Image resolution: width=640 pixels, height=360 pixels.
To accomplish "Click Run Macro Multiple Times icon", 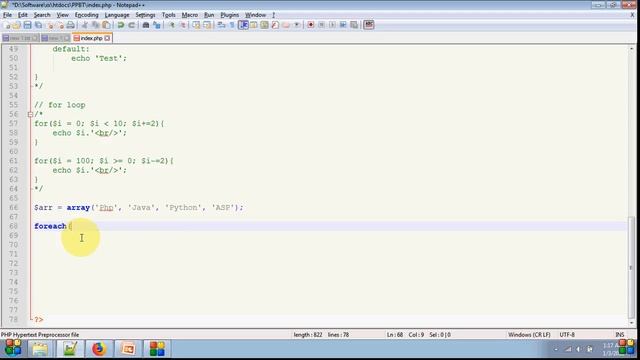I will click(x=343, y=25).
